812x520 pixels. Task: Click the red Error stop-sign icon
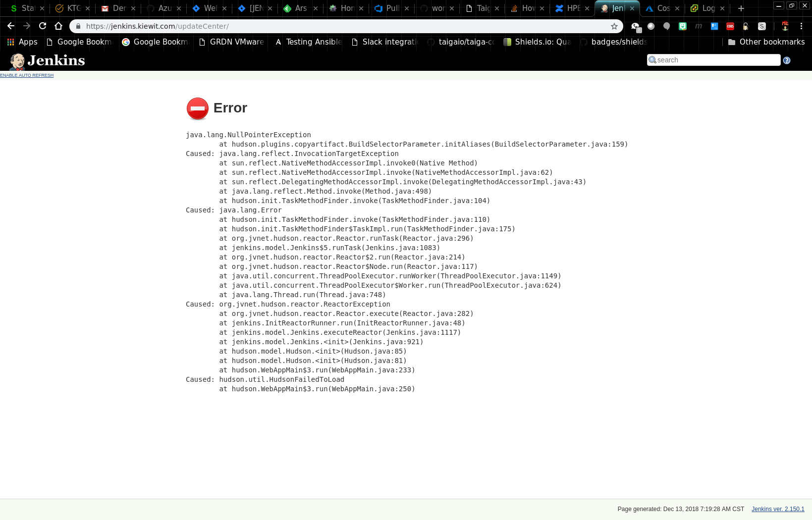197,108
